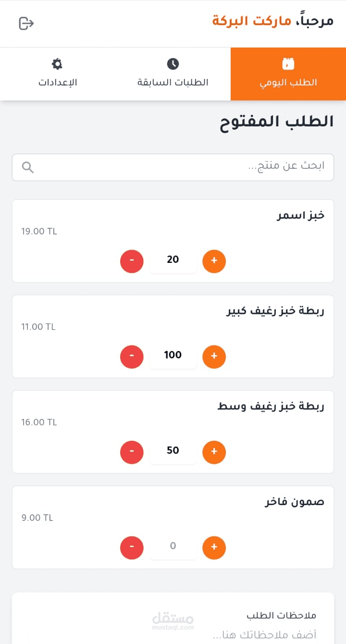Increase quantity of خبز اسمر
The width and height of the screenshot is (346, 644).
coord(214,261)
